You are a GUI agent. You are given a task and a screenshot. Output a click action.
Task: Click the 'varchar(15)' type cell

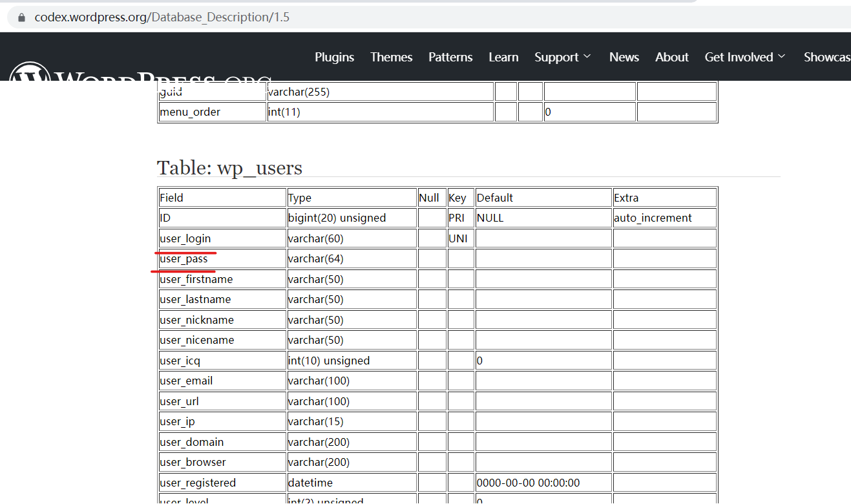pyautogui.click(x=352, y=421)
